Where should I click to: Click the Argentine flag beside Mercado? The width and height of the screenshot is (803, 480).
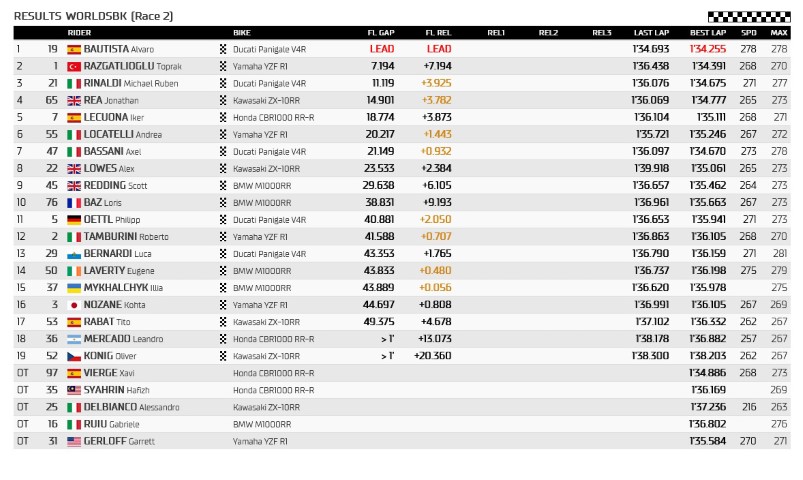[73, 339]
